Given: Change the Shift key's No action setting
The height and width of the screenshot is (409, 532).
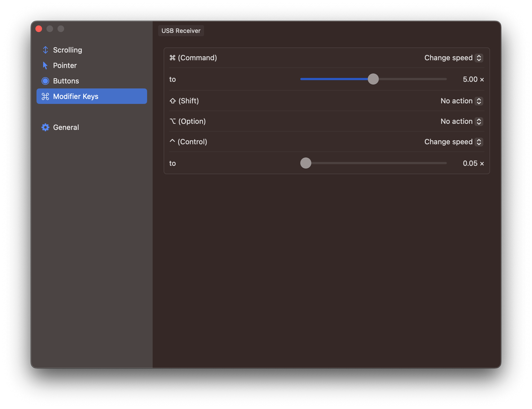Looking at the screenshot, I should [x=461, y=101].
